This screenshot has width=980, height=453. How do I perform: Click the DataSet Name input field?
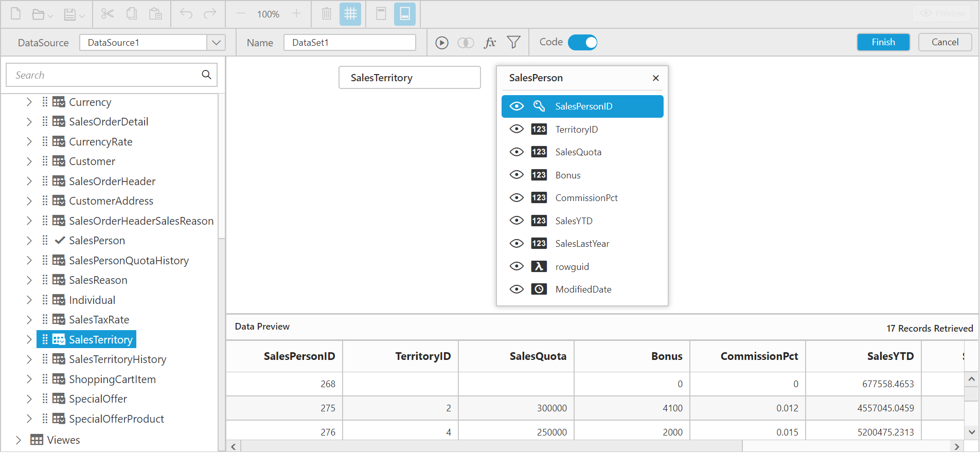coord(349,43)
